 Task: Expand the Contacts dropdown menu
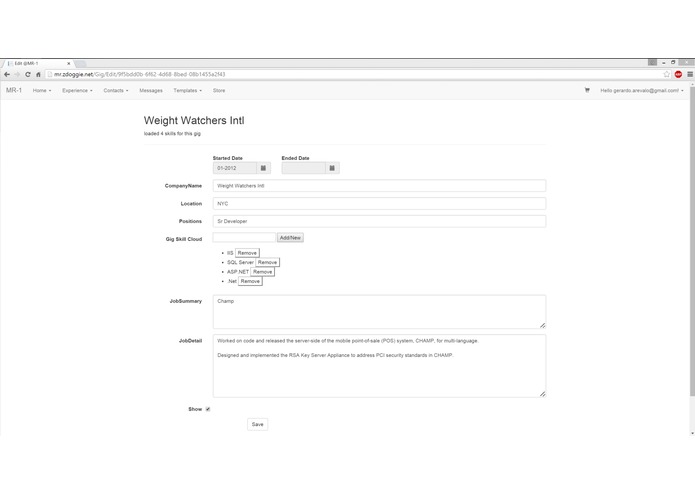(116, 90)
